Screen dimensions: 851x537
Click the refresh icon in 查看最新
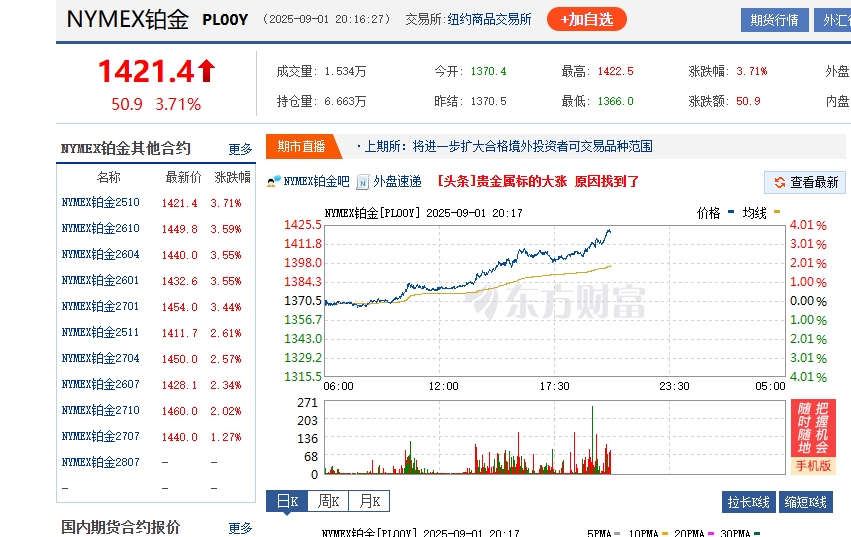coord(779,182)
